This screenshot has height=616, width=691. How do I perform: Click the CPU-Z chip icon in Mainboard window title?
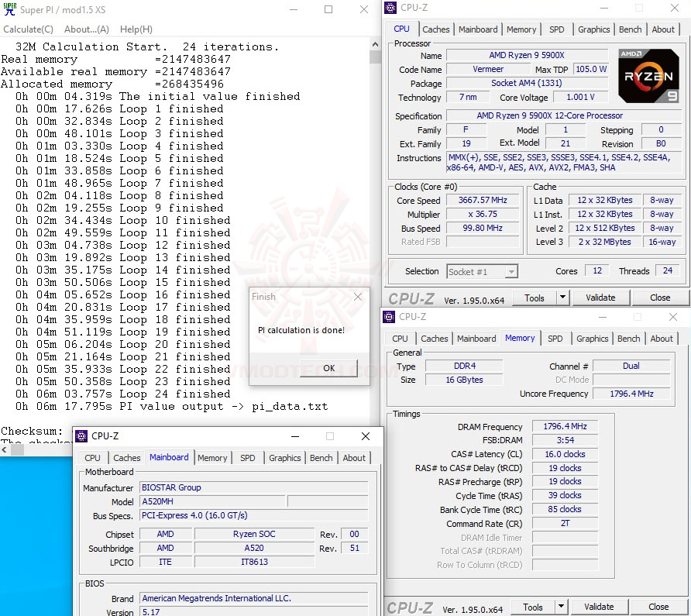tap(81, 436)
